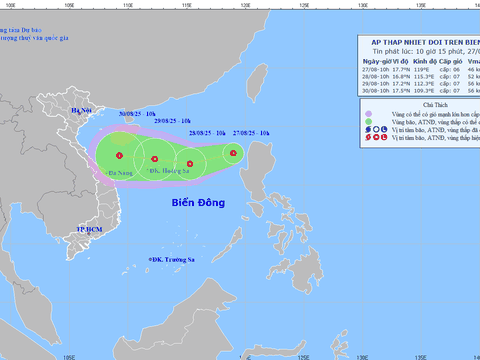Screen dimensions: 480x360
Task: Click the storm center marker dated 27/08/25
Action: [233, 153]
